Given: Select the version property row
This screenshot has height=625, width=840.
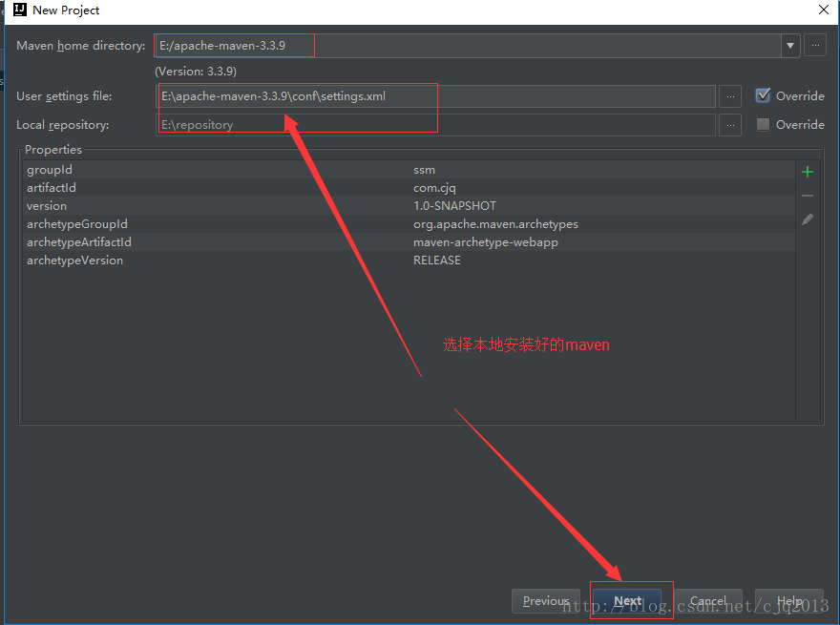Looking at the screenshot, I should click(409, 206).
